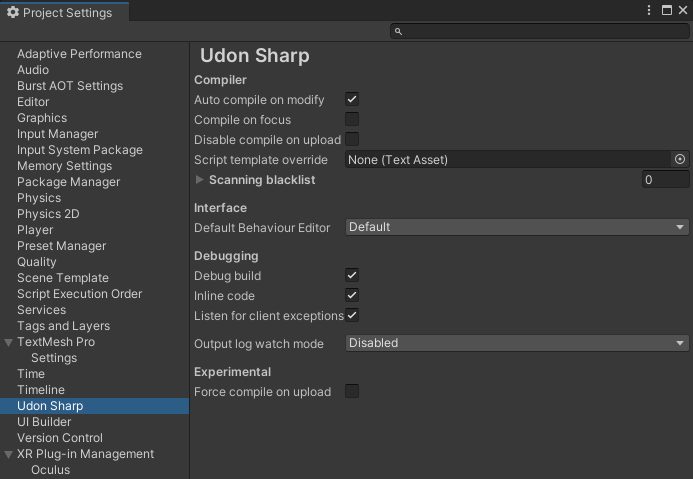
Task: Open Audio settings
Action: point(33,70)
